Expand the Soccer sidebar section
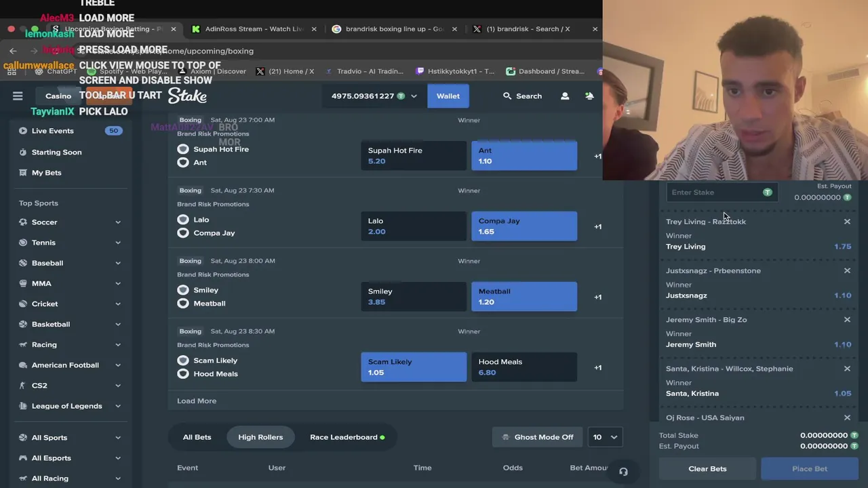Screen dimensions: 868x488 click(x=118, y=222)
